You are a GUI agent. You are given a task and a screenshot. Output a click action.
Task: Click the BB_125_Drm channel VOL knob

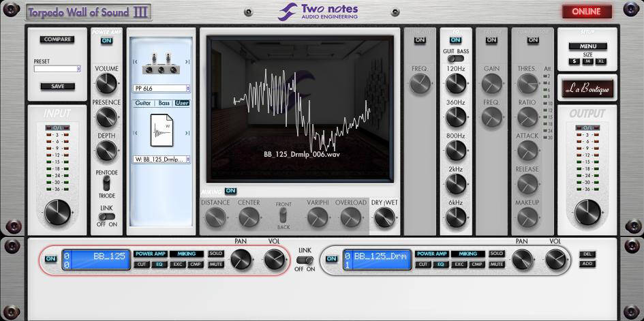[x=555, y=260]
